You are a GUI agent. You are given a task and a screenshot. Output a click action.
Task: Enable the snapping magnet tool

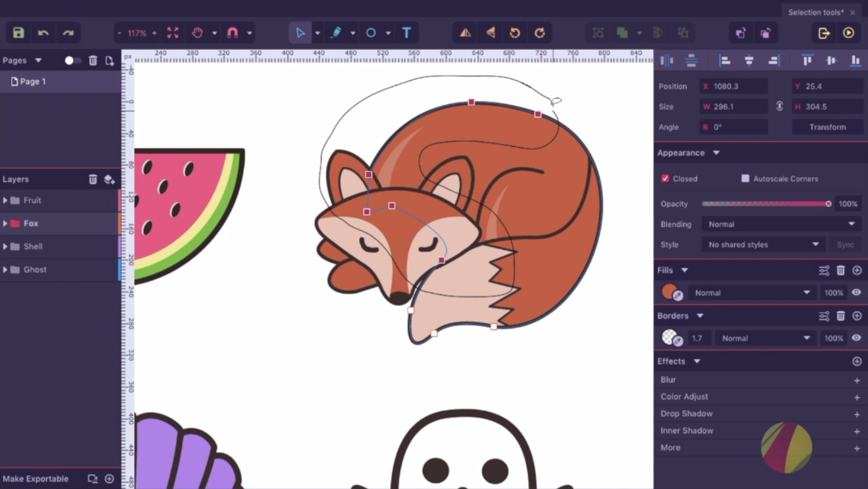233,33
